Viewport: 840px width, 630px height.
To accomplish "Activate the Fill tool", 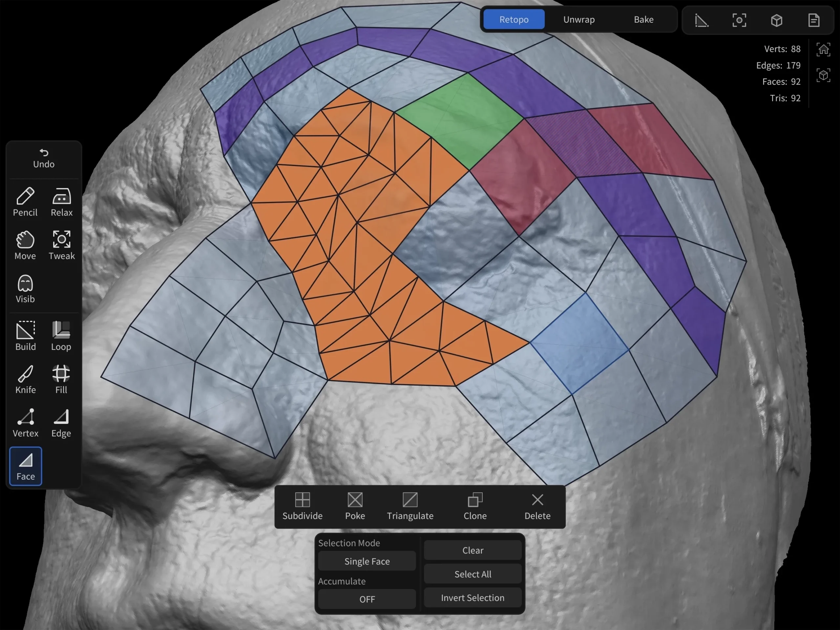I will 61,379.
